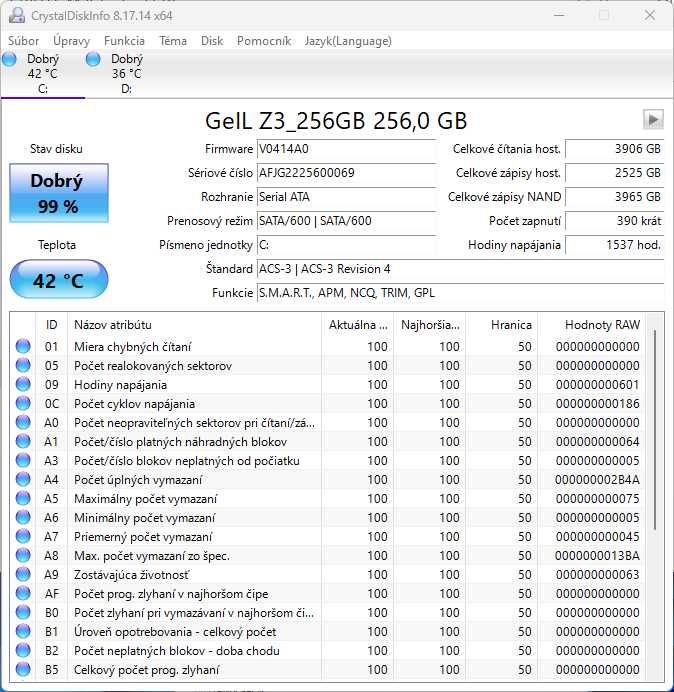Click the status orb in row B1
The height and width of the screenshot is (692, 674).
point(23,632)
